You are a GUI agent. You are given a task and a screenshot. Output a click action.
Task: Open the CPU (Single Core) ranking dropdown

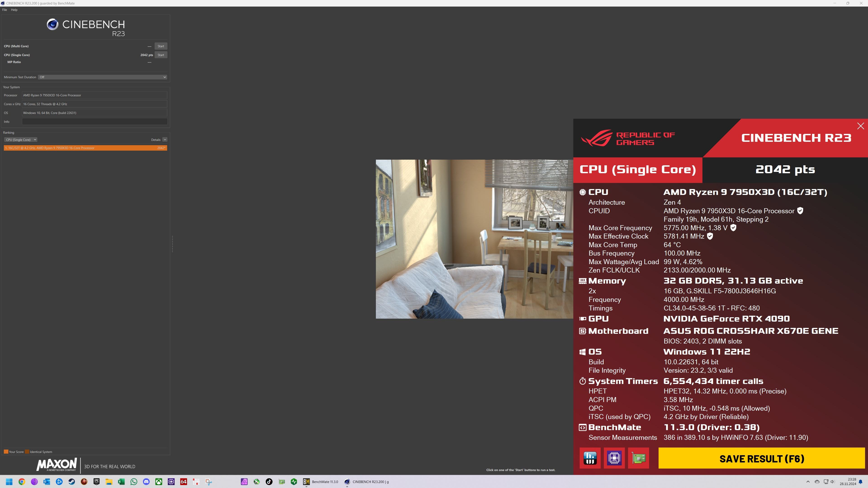[21, 140]
